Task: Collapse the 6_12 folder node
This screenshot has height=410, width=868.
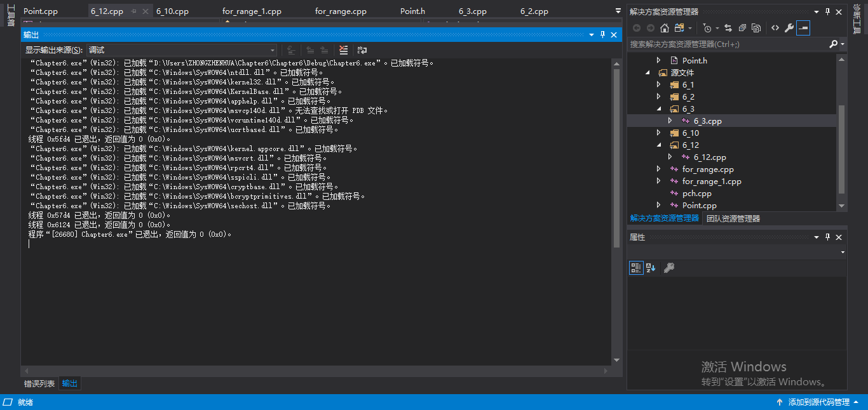Action: tap(659, 145)
